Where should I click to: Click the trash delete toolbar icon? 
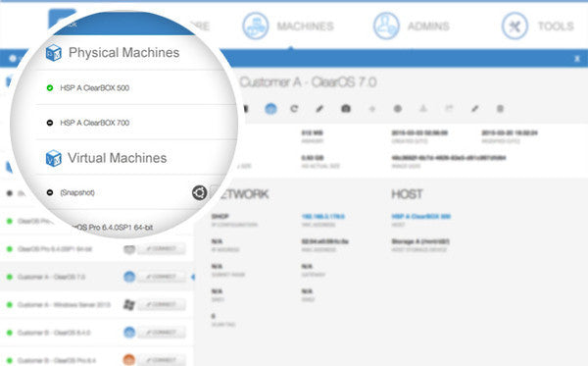(500, 109)
